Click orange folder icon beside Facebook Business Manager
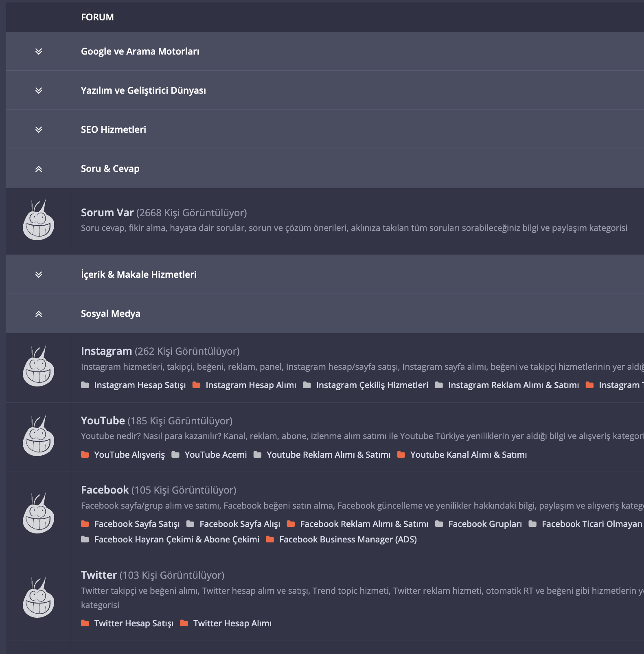The width and height of the screenshot is (644, 654). pyautogui.click(x=270, y=539)
